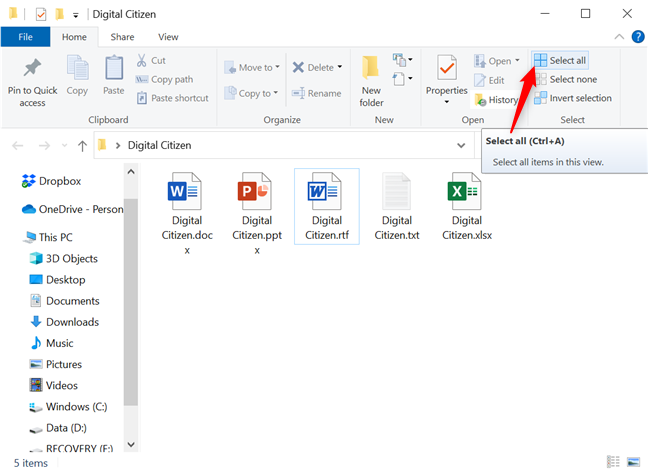The image size is (648, 473).
Task: Click the navigation pane scrollbar thumb
Action: tap(131, 302)
